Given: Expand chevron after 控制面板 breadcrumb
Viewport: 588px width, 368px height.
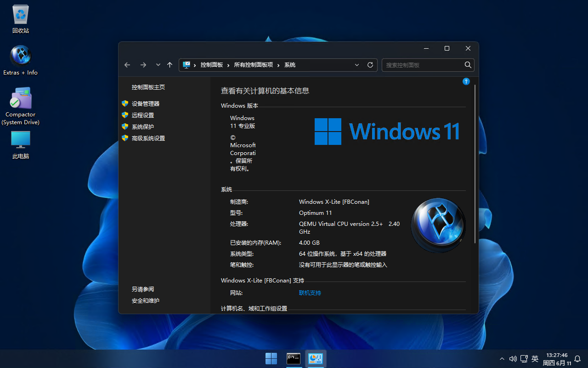Looking at the screenshot, I should (x=229, y=65).
